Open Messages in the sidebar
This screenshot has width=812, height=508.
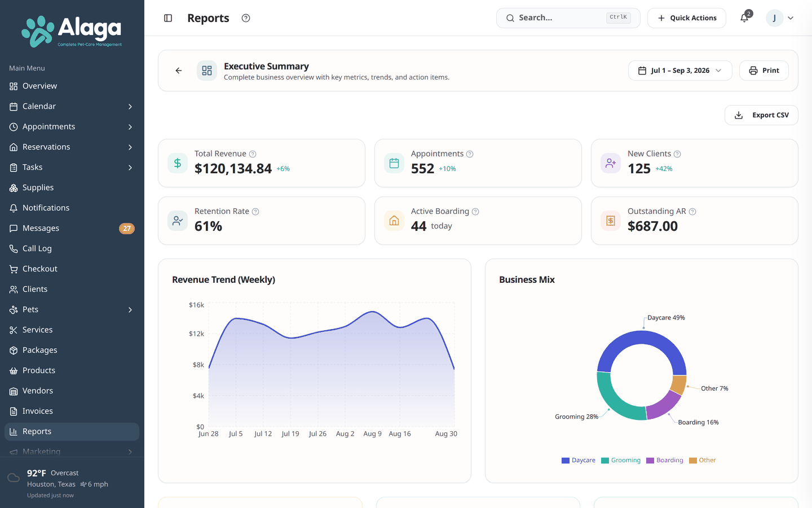tap(72, 228)
